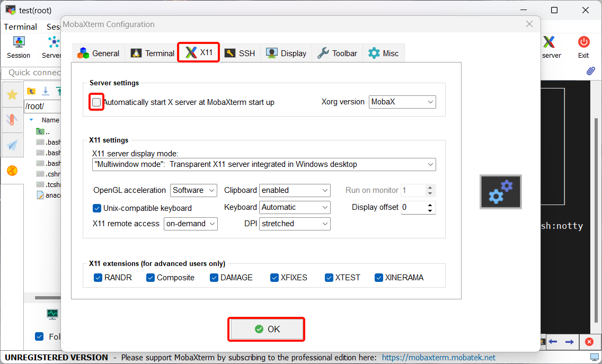Increase the Display offset value
The image size is (602, 364).
click(430, 205)
